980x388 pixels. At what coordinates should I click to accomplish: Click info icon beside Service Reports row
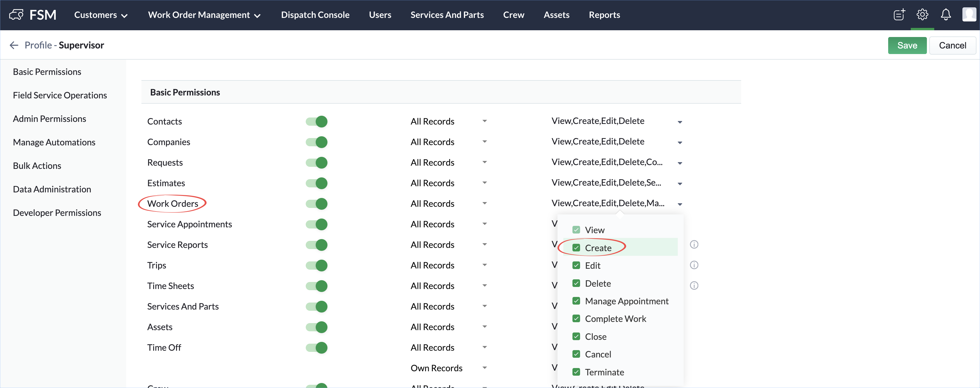(694, 244)
